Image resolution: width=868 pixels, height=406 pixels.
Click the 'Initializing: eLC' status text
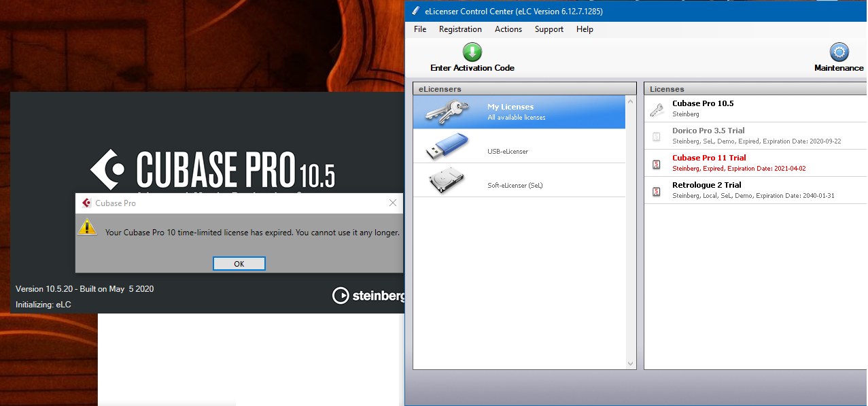pos(44,305)
